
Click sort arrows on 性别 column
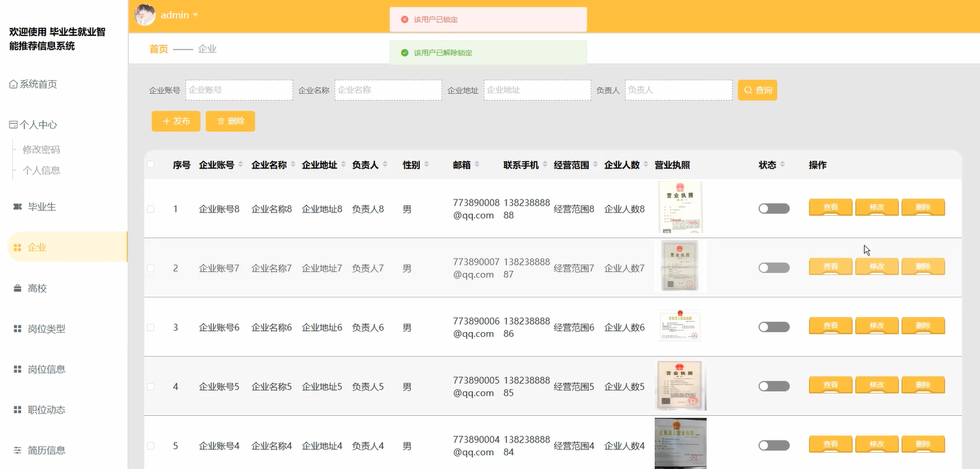427,165
